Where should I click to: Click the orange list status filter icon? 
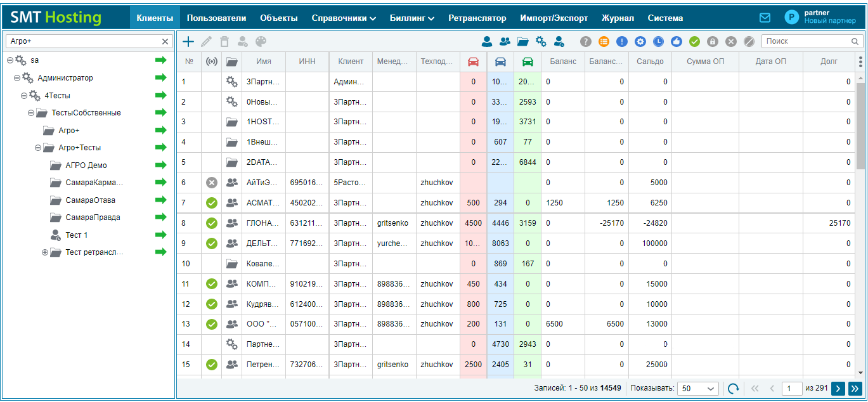click(x=604, y=41)
